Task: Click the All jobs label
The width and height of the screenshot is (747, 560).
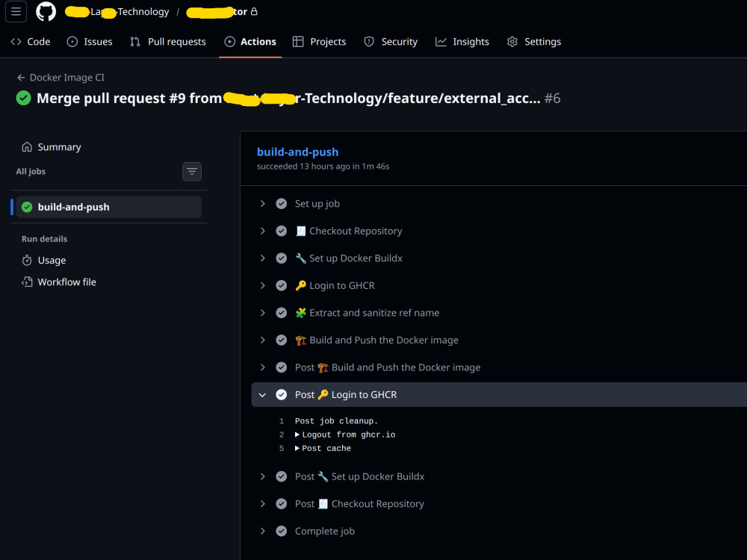Action: coord(31,172)
